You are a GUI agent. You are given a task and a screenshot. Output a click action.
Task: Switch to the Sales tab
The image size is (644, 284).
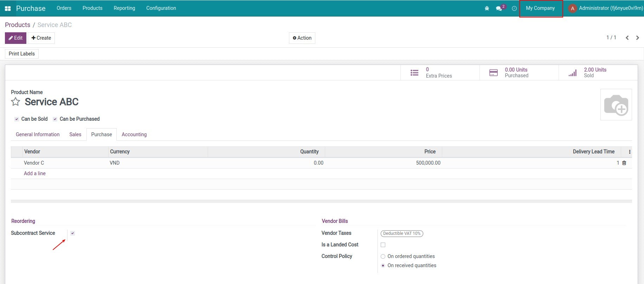pyautogui.click(x=75, y=134)
